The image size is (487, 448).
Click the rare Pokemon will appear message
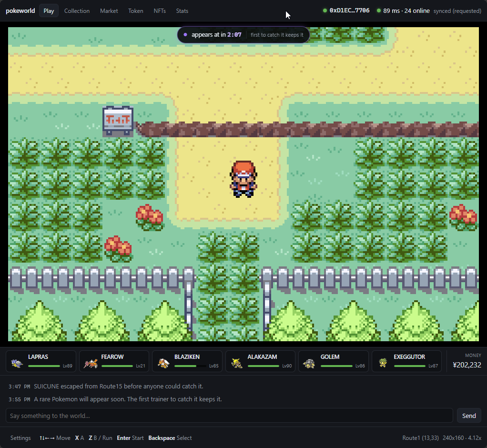click(x=128, y=399)
